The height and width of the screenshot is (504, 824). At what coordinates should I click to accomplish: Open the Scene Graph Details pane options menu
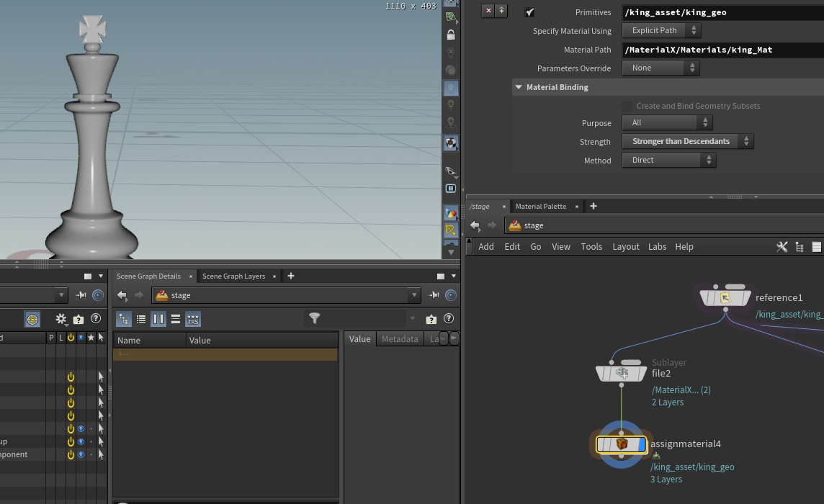tap(454, 276)
